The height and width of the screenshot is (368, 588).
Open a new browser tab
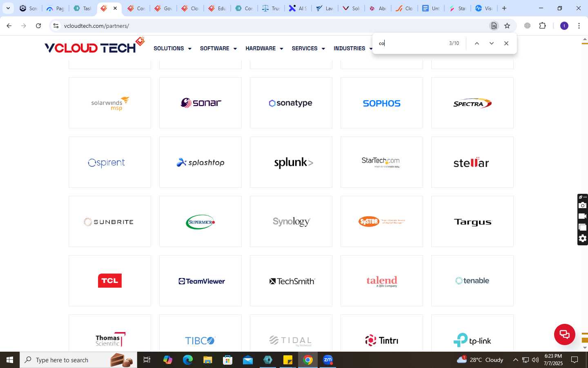(504, 8)
